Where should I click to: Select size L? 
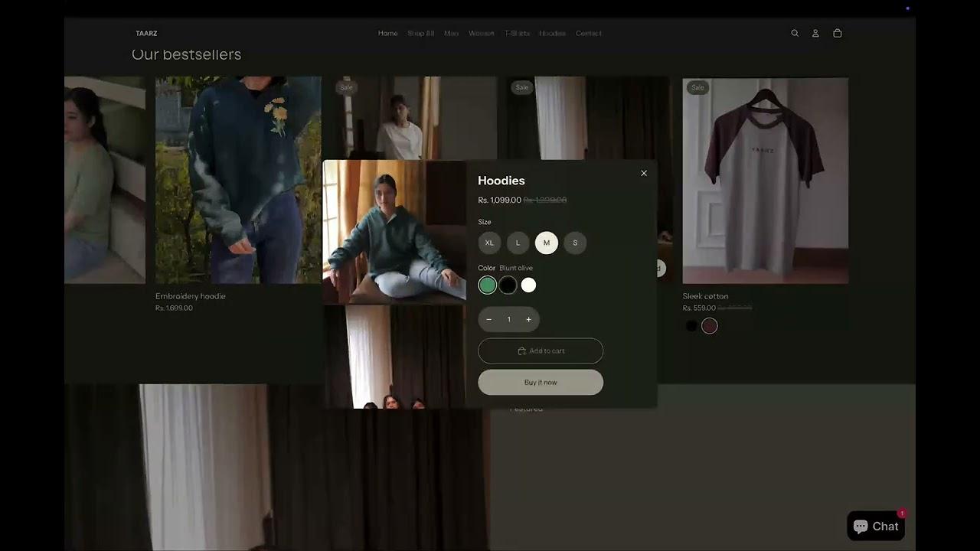518,243
